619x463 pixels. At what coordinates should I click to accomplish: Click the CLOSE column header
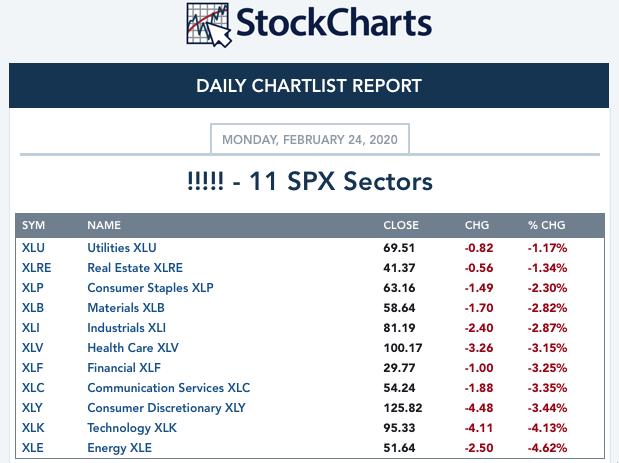click(401, 225)
